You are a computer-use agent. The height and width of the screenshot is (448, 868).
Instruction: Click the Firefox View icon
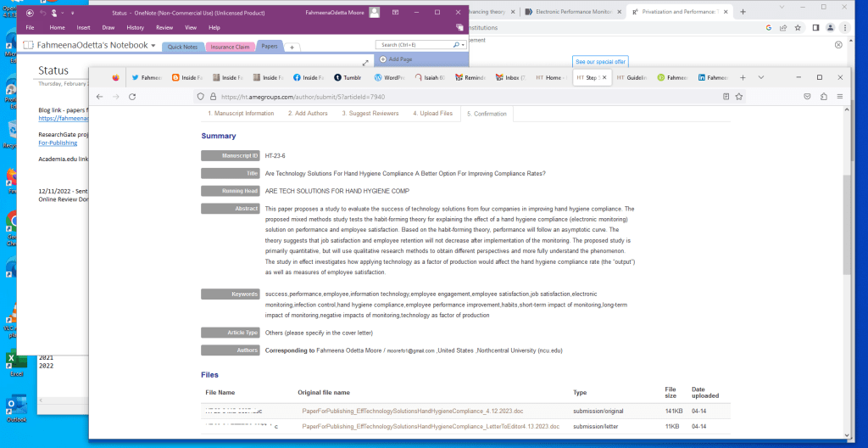pos(115,77)
